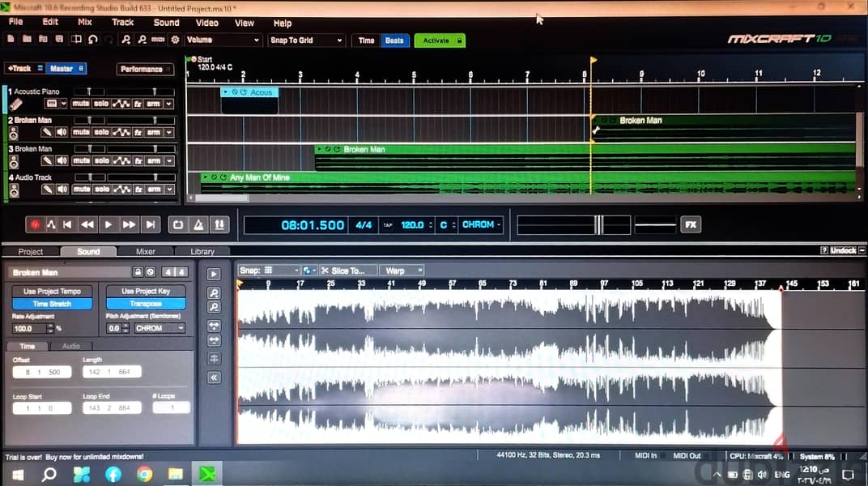The height and width of the screenshot is (486, 868).
Task: Click the Undo icon in toolbar
Action: [x=93, y=40]
